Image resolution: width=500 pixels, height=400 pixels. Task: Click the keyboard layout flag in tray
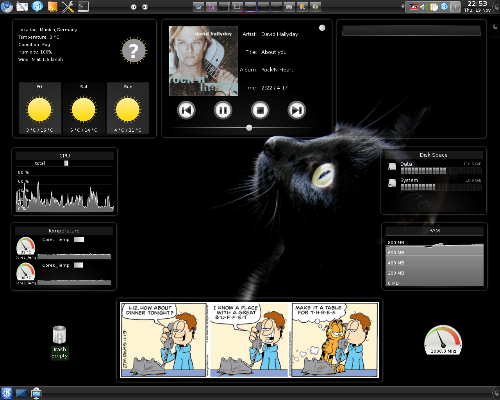(x=414, y=7)
